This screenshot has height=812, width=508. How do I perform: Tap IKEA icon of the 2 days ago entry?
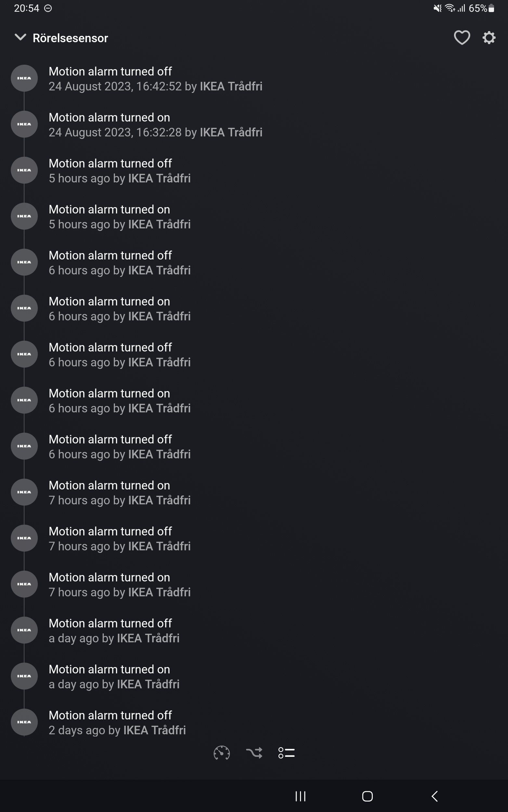point(24,722)
